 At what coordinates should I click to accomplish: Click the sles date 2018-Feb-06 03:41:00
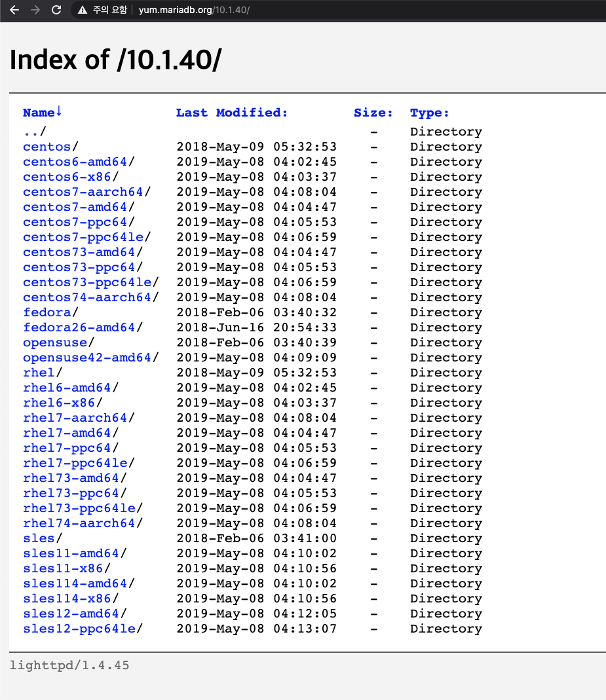pyautogui.click(x=256, y=538)
